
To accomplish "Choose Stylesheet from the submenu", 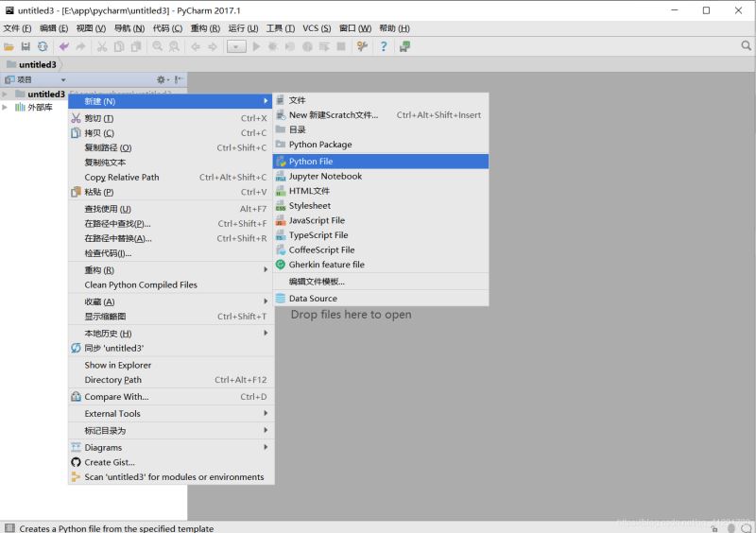I will pos(381,206).
